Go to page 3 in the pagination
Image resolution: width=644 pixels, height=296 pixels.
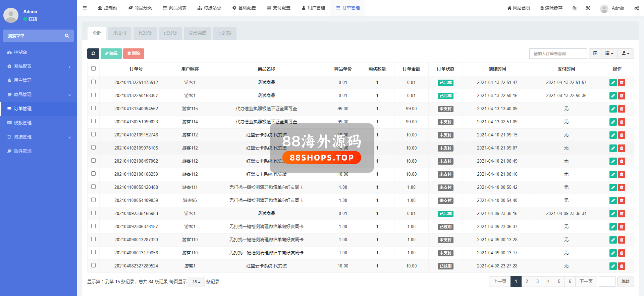click(x=537, y=282)
